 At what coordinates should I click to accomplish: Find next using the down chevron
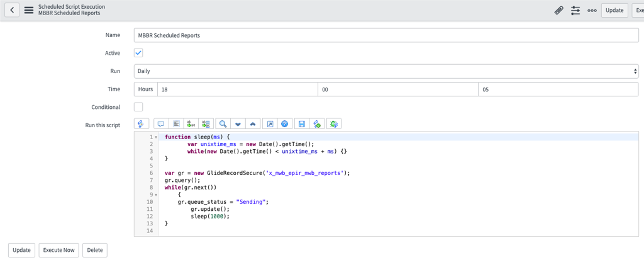[x=238, y=124]
